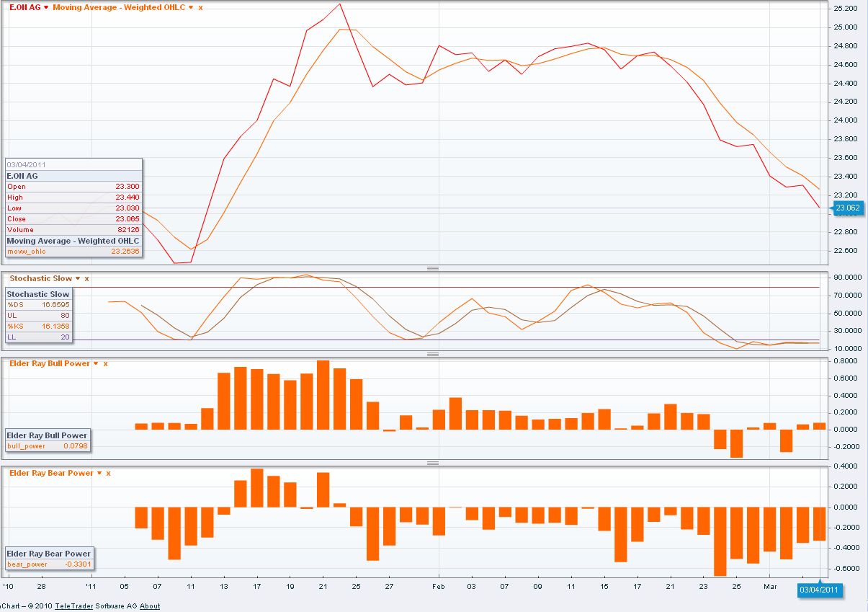Grab the splitter between price and Stochastic panes

[x=433, y=268]
